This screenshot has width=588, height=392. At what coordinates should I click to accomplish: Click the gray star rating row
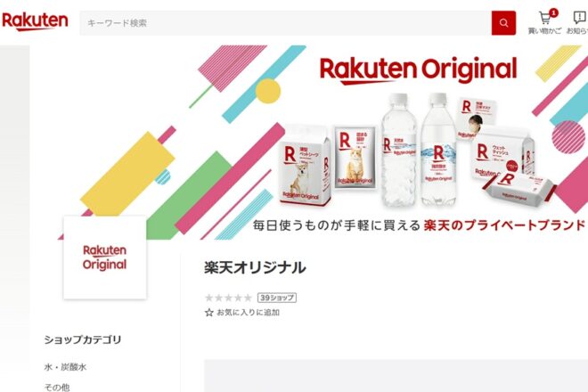pyautogui.click(x=228, y=298)
